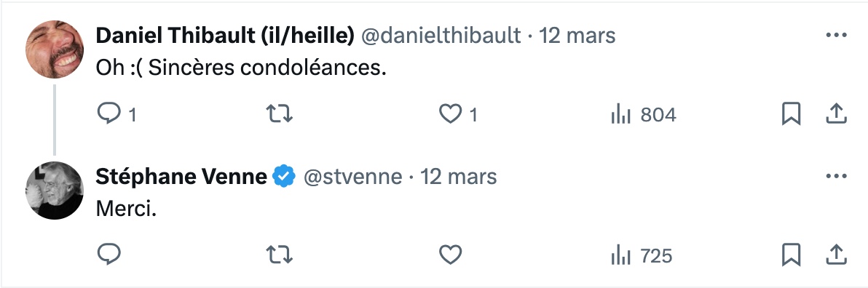Reply to Daniel Thibault's condolences tweet

click(x=109, y=114)
